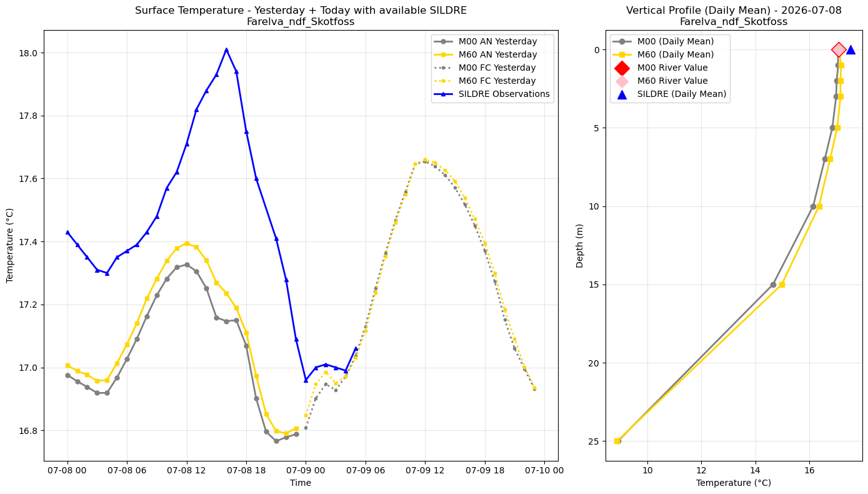This screenshot has height=494, width=868.
Task: Click the '07-09 06' time tick label
Action: click(x=365, y=470)
